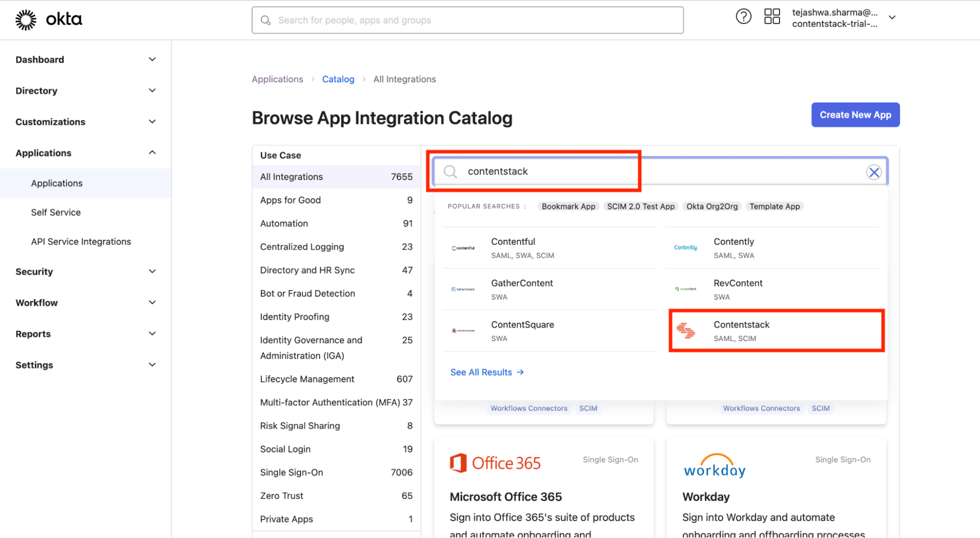
Task: Filter by Multi-factor Authentication (MFA)
Action: 336,402
